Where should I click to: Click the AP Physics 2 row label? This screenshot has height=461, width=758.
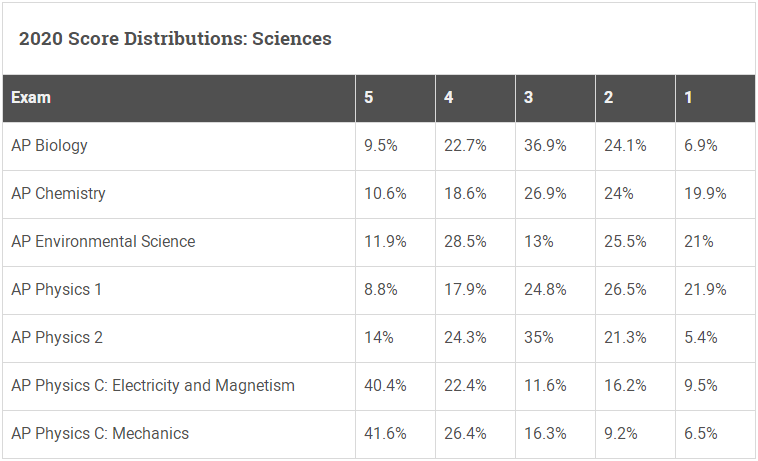(57, 338)
